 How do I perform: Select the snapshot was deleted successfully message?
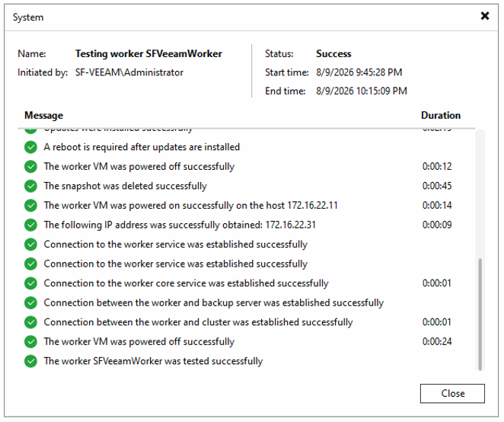(x=126, y=186)
